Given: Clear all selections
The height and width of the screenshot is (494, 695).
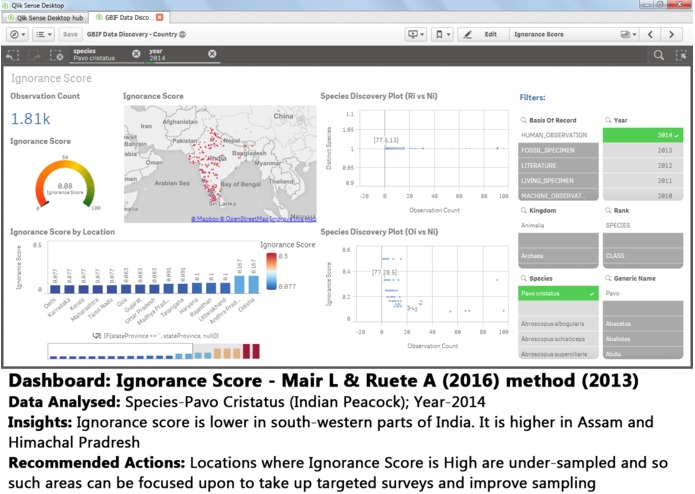Looking at the screenshot, I should coord(56,55).
